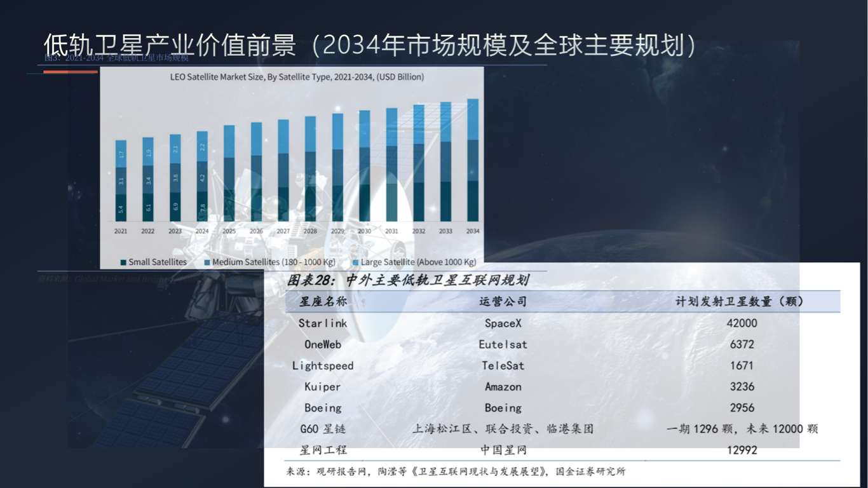Click the source note beginning '来源：观研报告网'
Screen dimensions: 868x488
456,471
